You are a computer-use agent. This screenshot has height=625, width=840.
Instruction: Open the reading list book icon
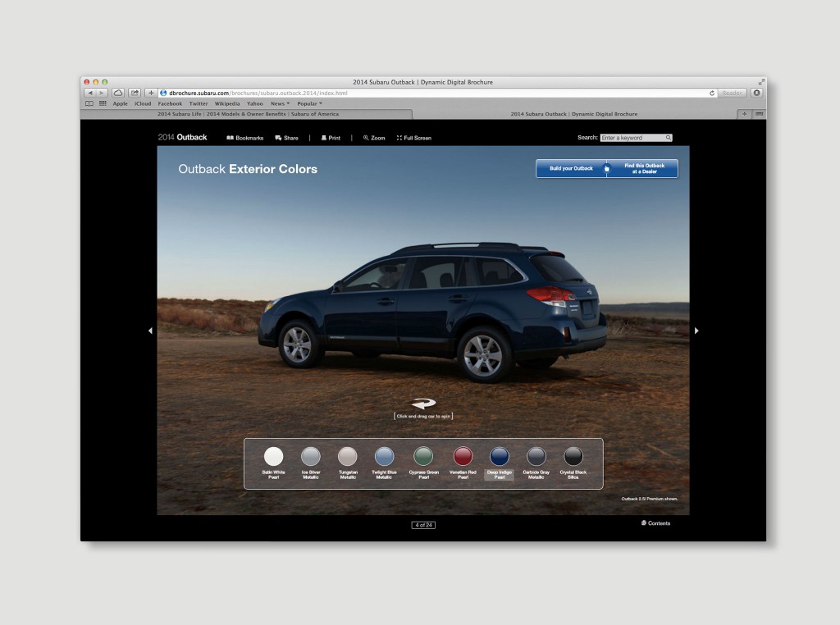click(89, 104)
